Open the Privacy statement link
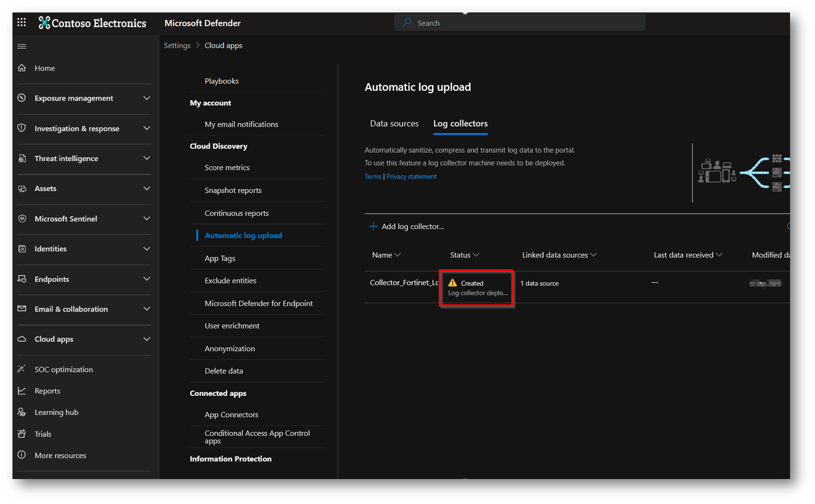The image size is (815, 504). tap(411, 177)
